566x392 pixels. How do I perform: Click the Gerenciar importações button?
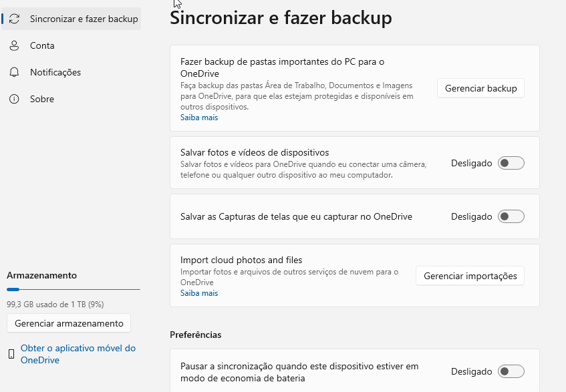tap(470, 276)
